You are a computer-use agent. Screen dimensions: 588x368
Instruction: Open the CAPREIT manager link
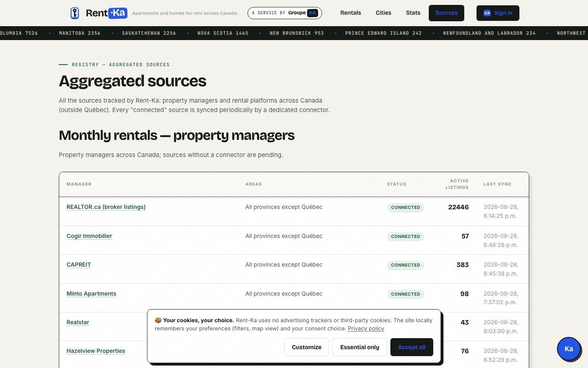[79, 265]
